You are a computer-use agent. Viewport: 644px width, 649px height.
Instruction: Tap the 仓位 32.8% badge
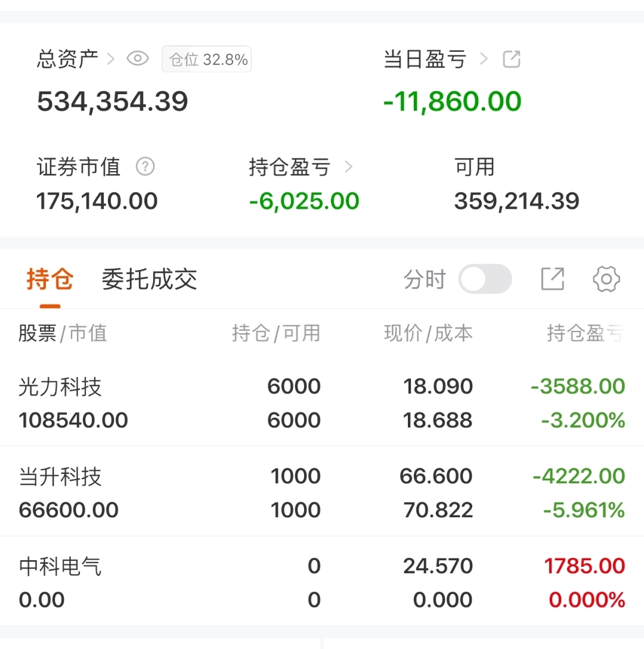(x=207, y=60)
